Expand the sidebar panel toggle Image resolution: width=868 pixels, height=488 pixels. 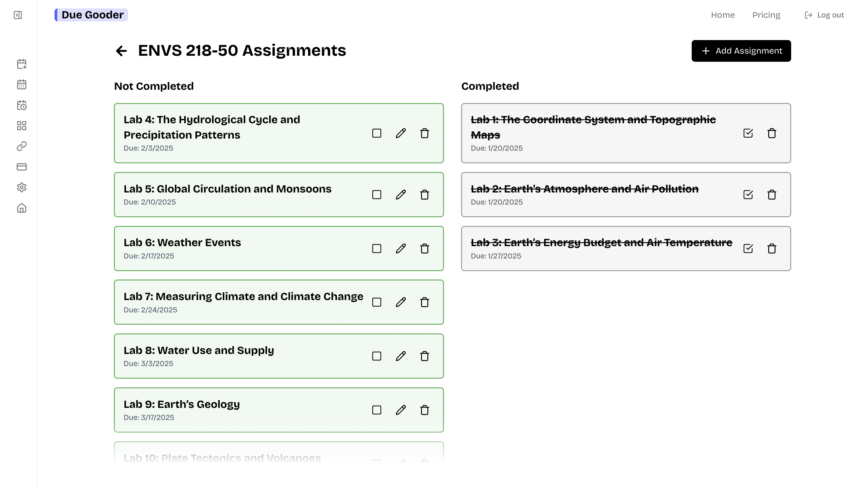point(18,15)
